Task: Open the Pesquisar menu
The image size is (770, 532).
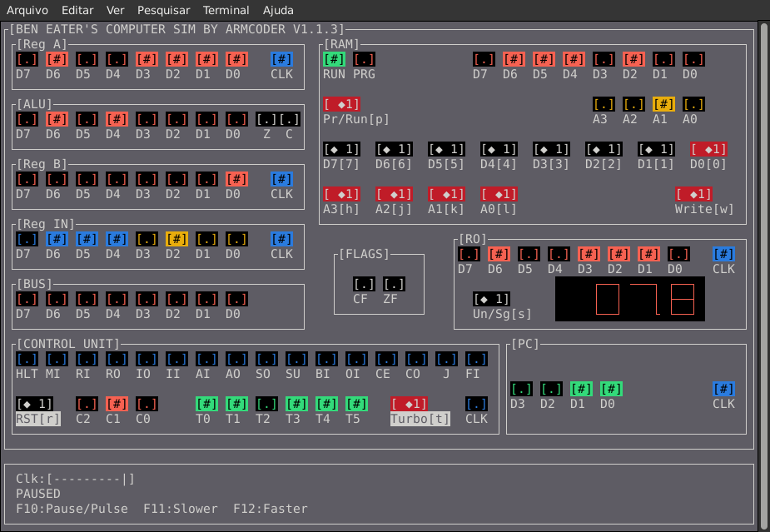Action: (x=163, y=10)
